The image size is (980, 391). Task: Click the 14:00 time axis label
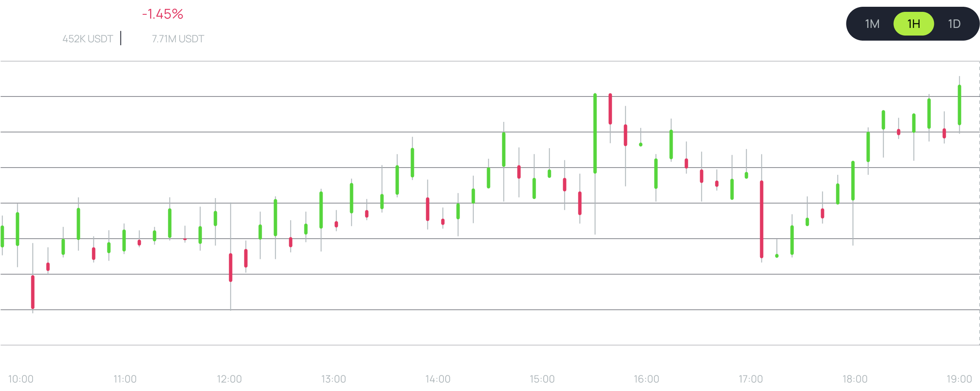pos(438,379)
